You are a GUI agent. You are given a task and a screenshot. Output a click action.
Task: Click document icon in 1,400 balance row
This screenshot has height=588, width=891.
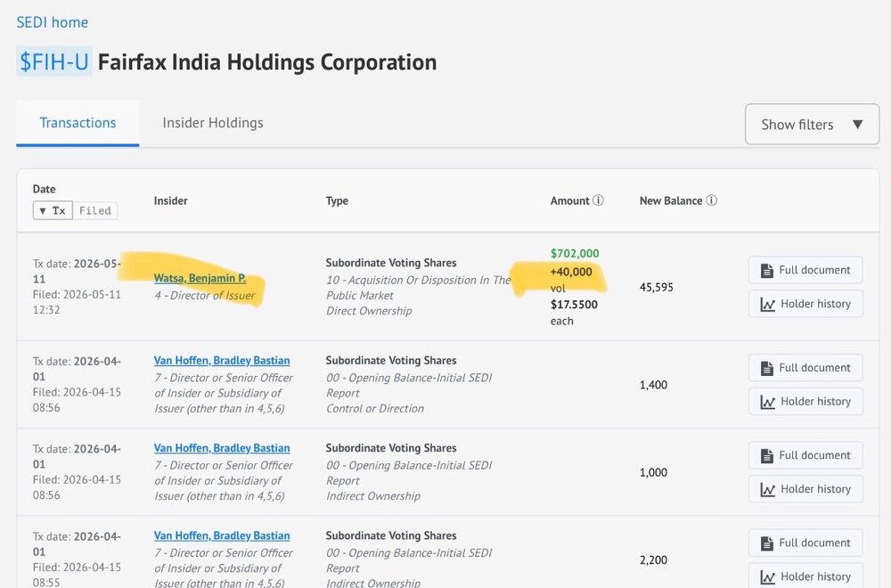click(x=767, y=368)
